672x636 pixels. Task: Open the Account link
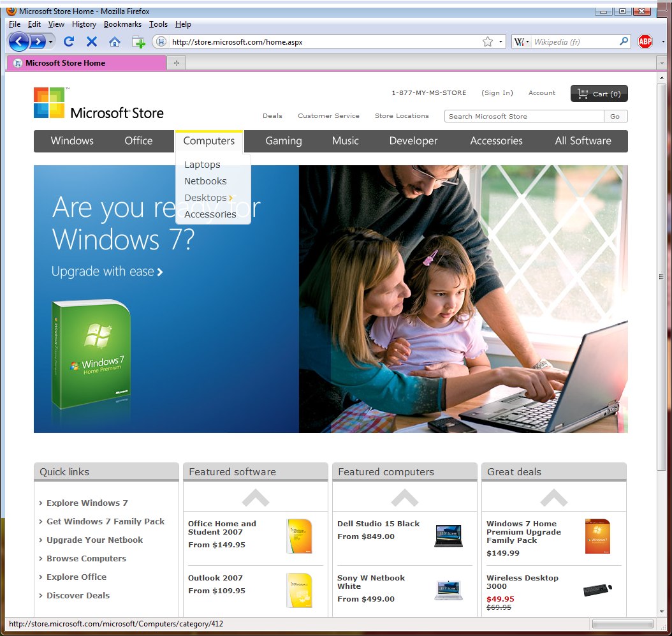pos(542,92)
